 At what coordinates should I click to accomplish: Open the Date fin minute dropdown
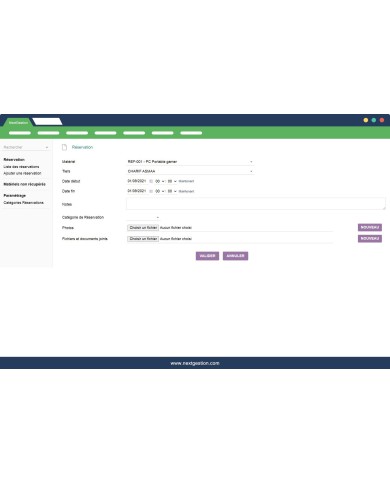pos(172,191)
